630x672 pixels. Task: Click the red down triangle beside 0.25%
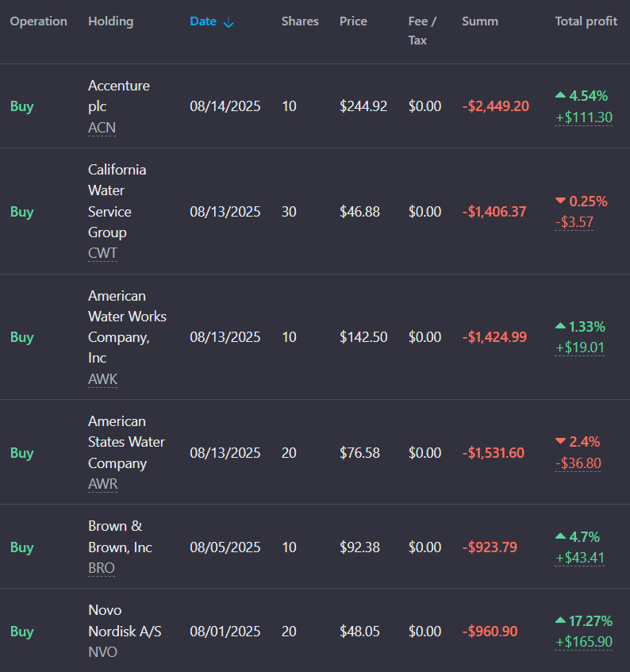[x=560, y=200]
